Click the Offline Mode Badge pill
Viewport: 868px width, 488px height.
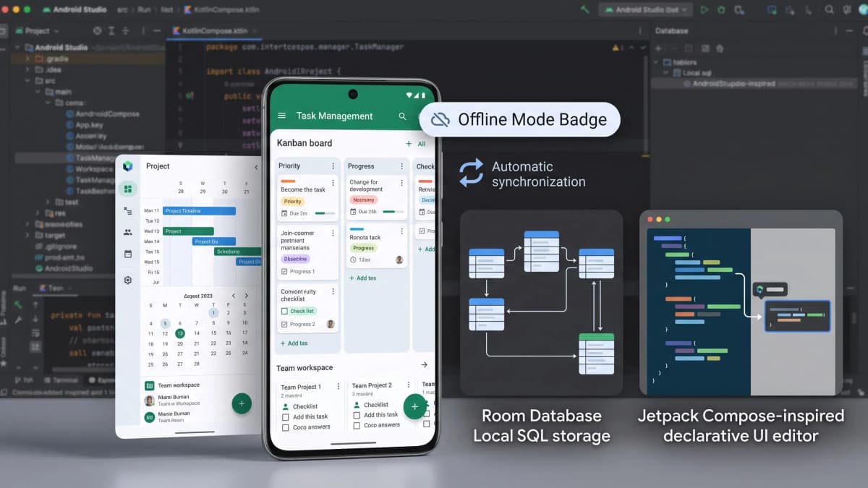(519, 119)
